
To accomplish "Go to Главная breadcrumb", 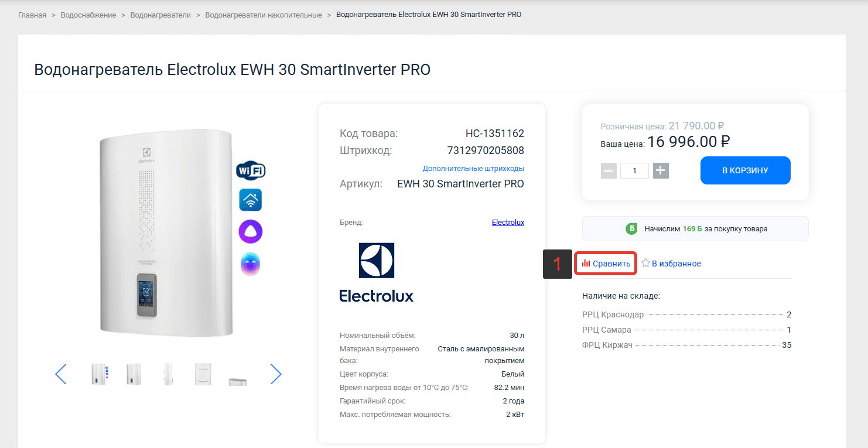I will pos(32,15).
